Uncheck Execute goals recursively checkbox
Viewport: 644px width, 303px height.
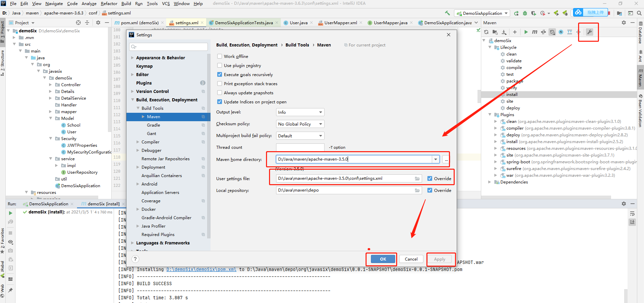point(220,74)
